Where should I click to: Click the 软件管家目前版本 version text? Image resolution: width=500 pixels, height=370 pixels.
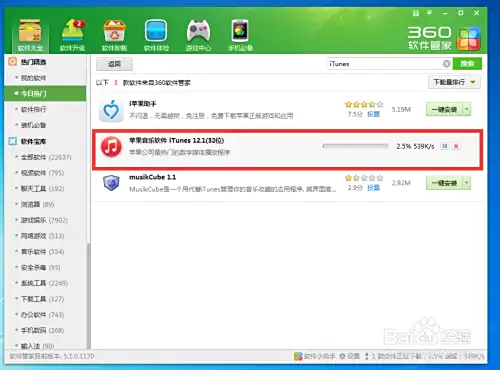[x=52, y=356]
